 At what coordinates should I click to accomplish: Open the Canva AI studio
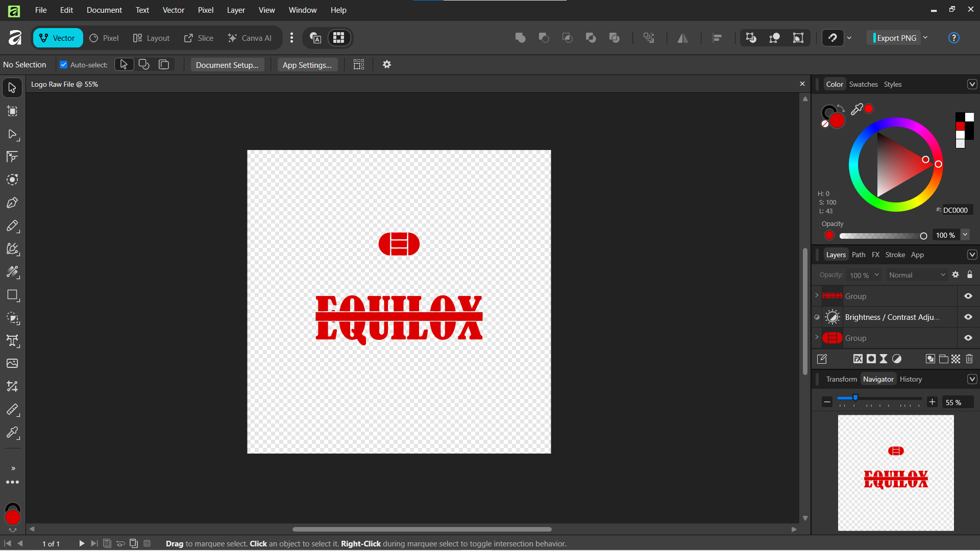(250, 38)
